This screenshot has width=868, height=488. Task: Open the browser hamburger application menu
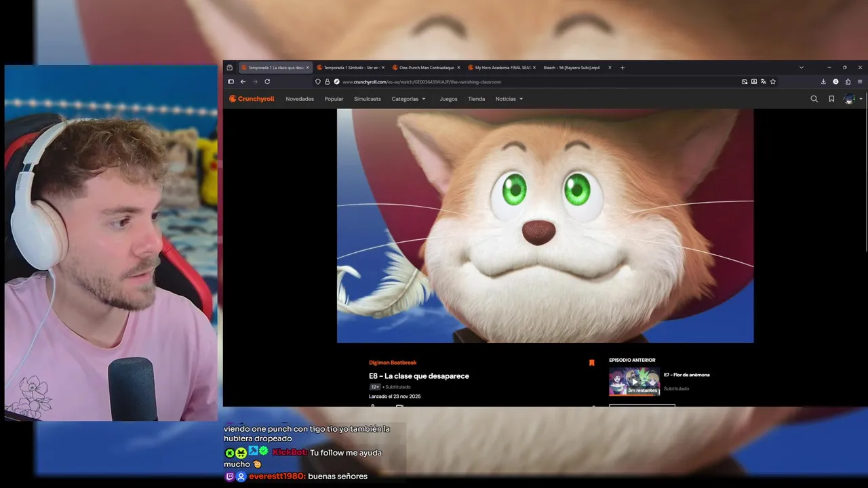pyautogui.click(x=860, y=81)
